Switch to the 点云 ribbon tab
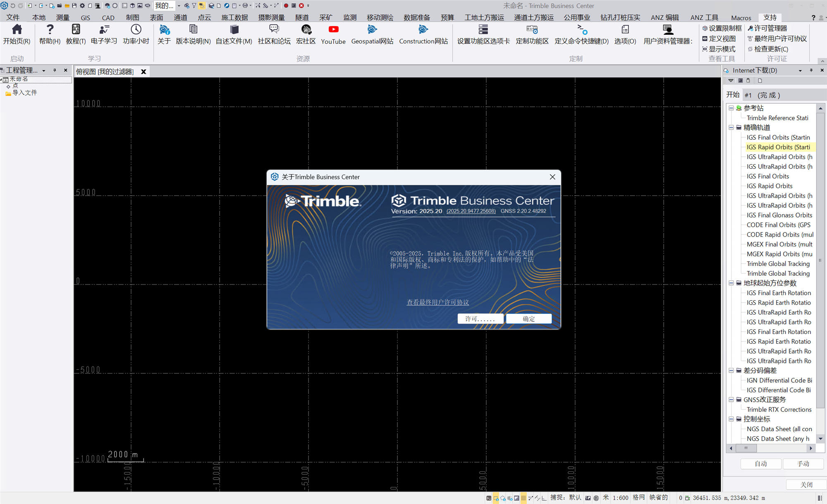Screen dimensions: 827x504 point(204,17)
